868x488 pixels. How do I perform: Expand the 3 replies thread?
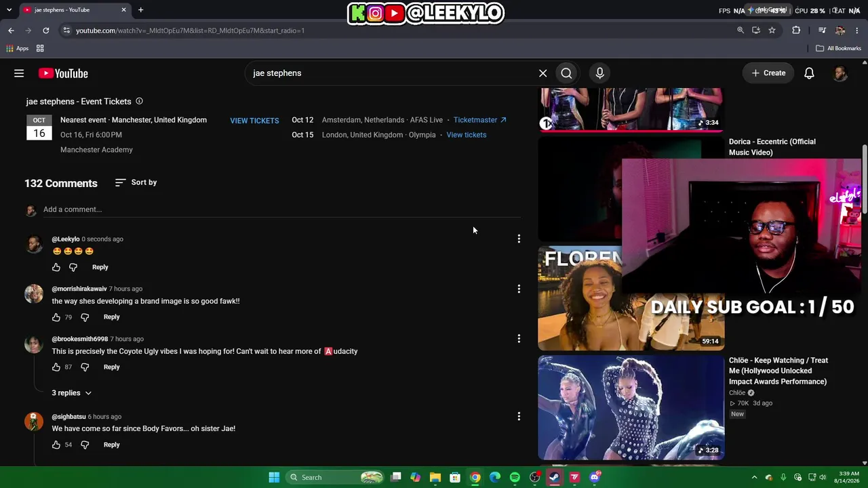pos(72,393)
